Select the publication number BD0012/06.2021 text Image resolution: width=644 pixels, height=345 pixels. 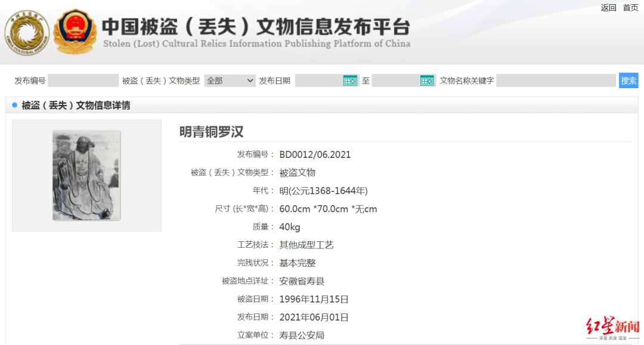[315, 155]
